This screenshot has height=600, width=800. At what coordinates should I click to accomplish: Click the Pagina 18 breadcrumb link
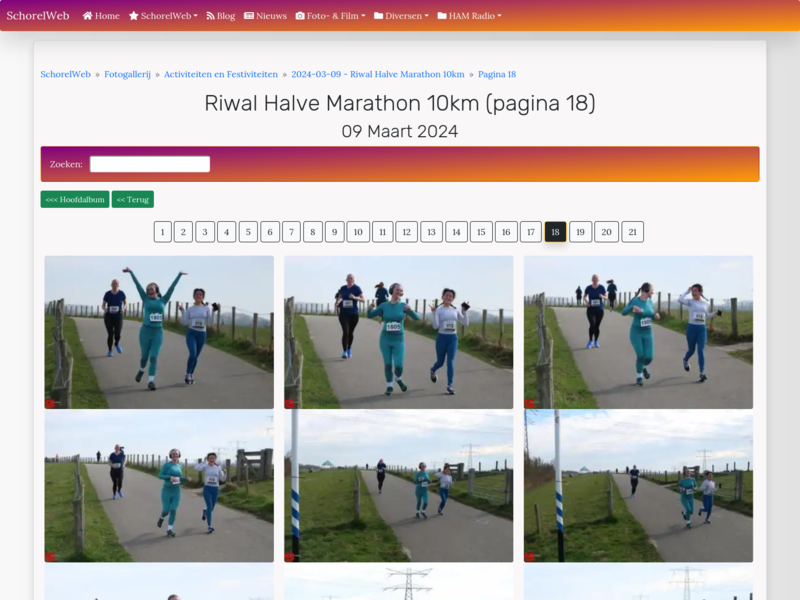pyautogui.click(x=497, y=74)
